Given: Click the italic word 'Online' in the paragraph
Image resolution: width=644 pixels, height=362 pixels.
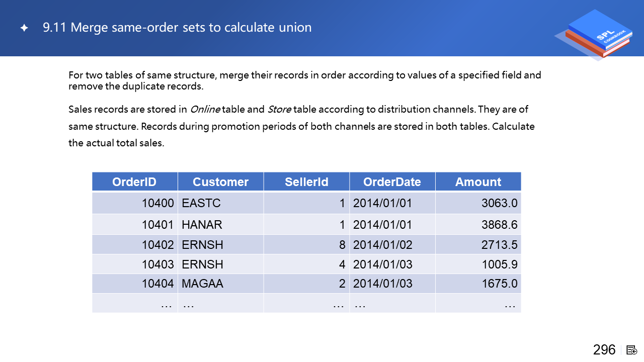Looking at the screenshot, I should point(205,110).
